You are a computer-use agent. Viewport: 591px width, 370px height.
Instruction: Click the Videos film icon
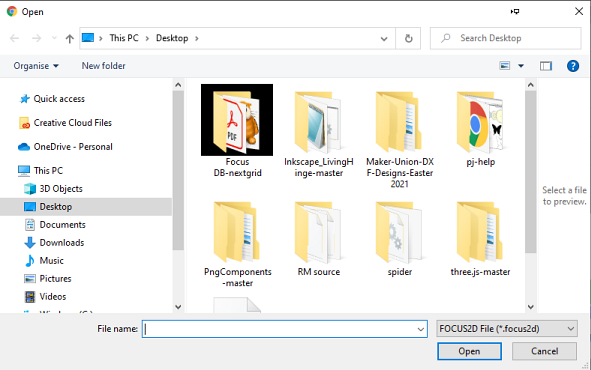click(x=30, y=297)
